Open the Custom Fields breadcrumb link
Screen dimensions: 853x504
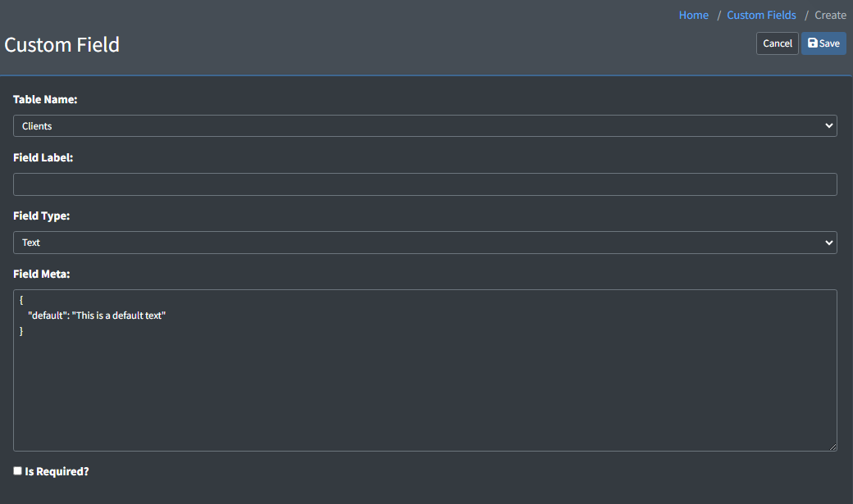761,15
